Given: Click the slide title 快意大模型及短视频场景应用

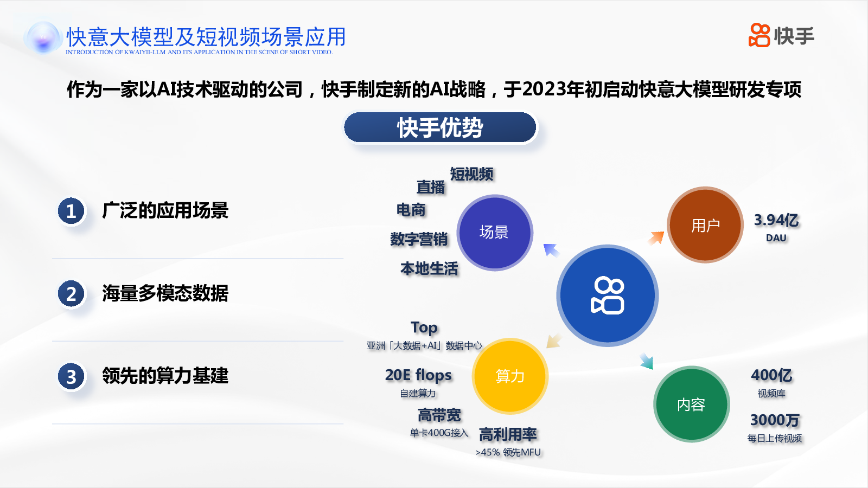Looking at the screenshot, I should [206, 37].
